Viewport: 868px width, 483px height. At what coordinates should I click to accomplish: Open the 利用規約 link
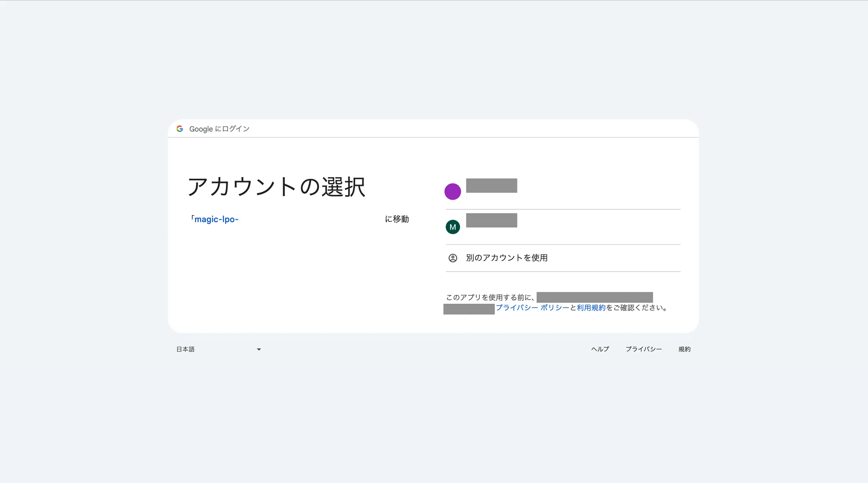591,308
